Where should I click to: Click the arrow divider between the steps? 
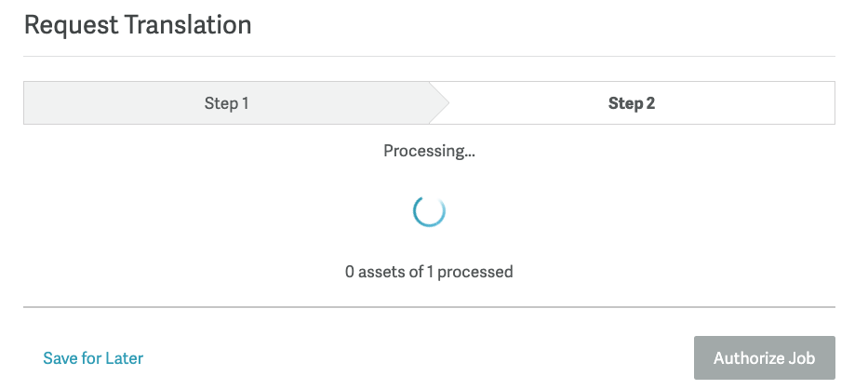tap(439, 103)
